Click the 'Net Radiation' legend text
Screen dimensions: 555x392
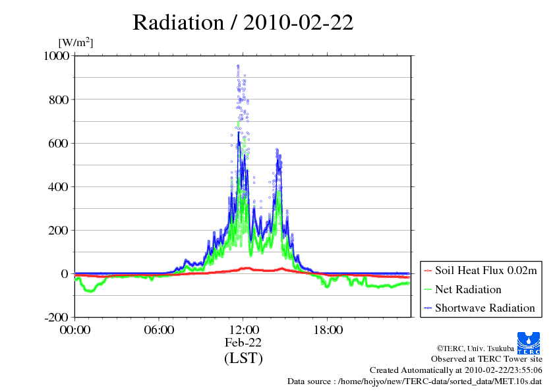click(x=468, y=289)
